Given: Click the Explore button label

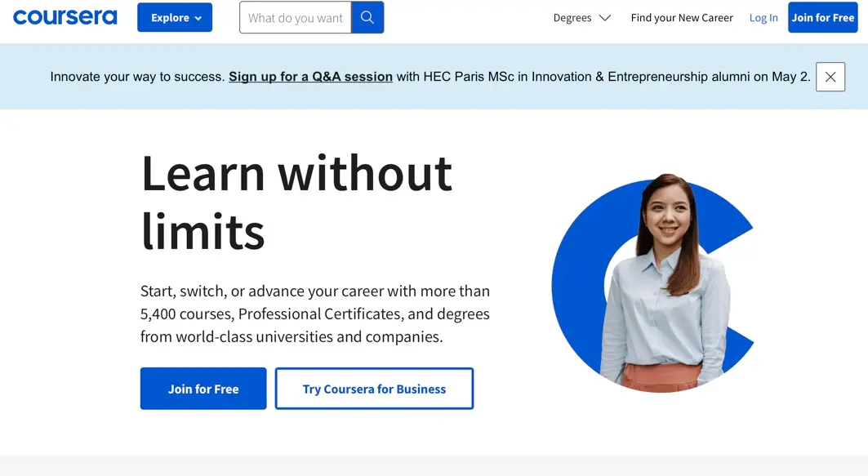Looking at the screenshot, I should click(x=169, y=17).
